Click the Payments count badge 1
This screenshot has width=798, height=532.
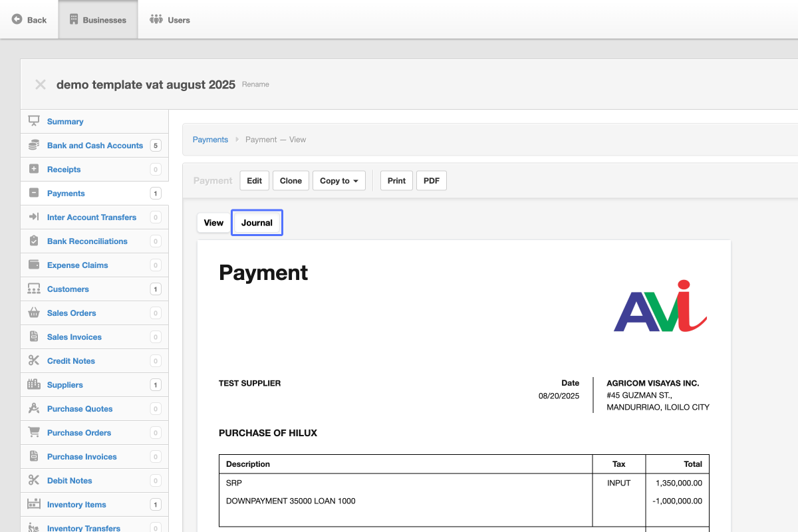[x=156, y=194]
